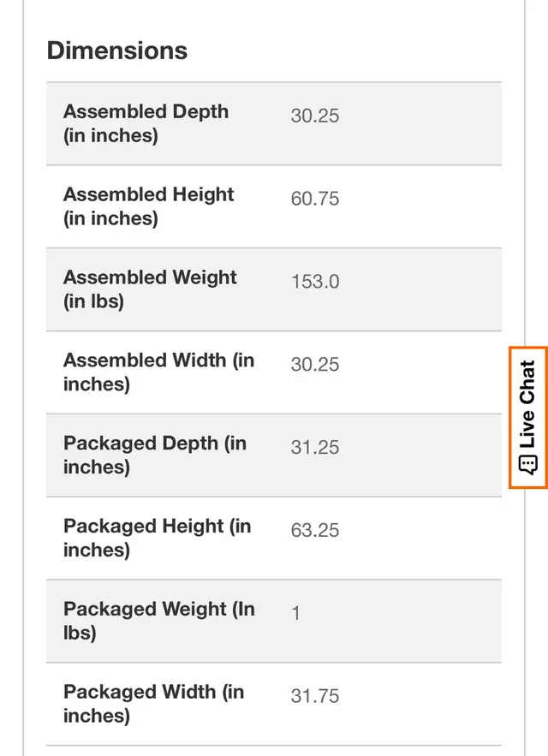Select the Assembled Weight label text
The image size is (548, 756).
(150, 277)
